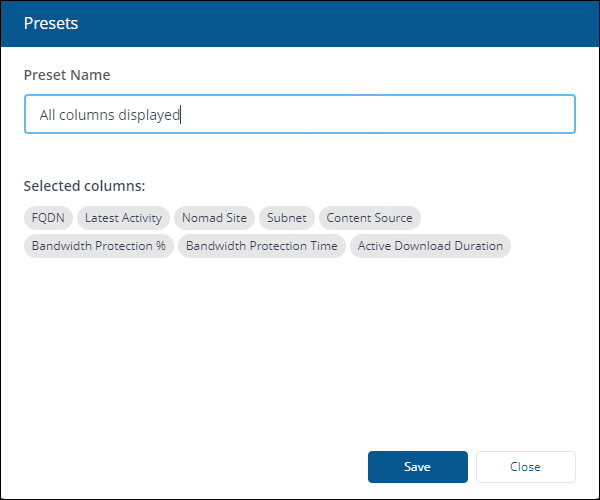Select the Content Source column chip
Screen dimensions: 600x500
pos(369,218)
